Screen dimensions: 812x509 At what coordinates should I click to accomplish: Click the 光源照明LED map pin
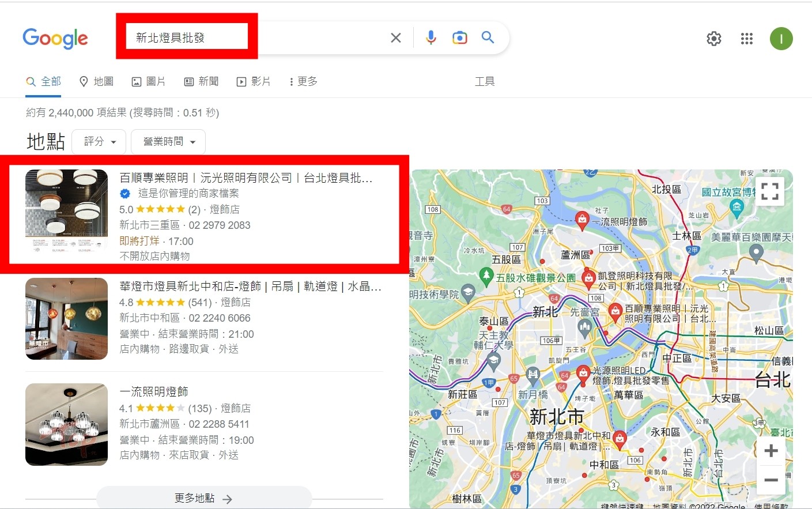583,374
